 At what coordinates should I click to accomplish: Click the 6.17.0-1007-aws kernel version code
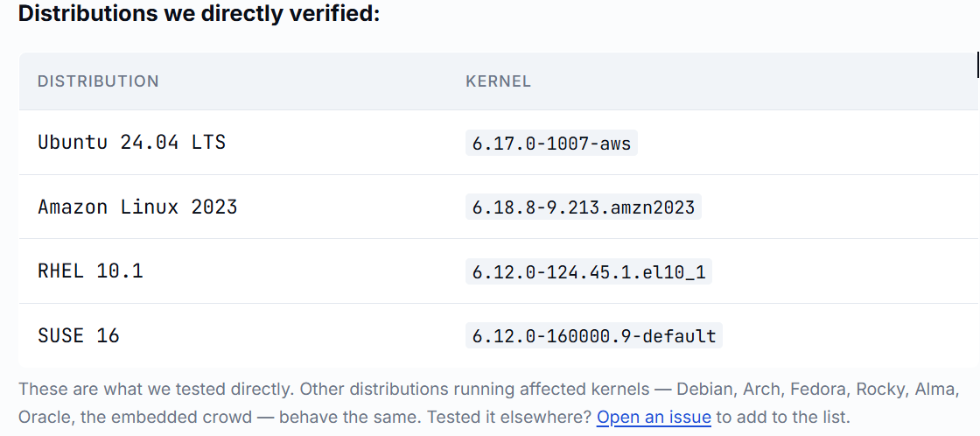(551, 143)
